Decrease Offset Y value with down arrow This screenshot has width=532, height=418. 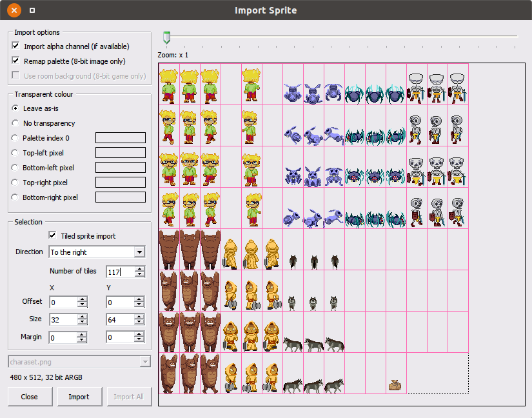tap(139, 304)
